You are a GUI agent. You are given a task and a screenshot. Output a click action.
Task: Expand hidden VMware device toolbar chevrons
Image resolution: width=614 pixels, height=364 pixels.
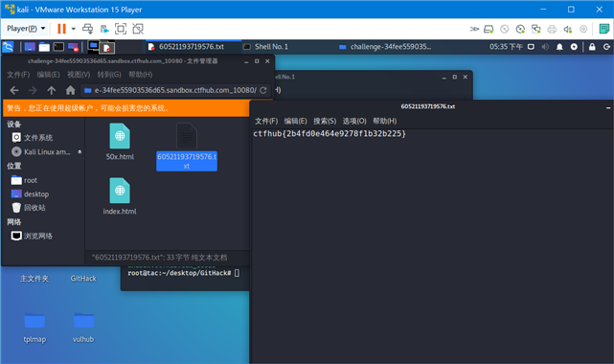[474, 29]
